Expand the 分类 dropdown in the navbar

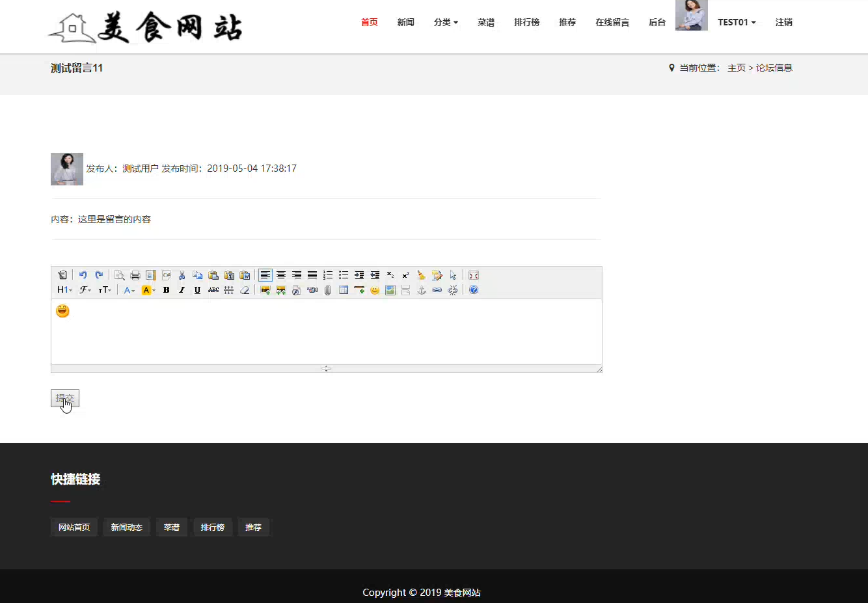[446, 22]
